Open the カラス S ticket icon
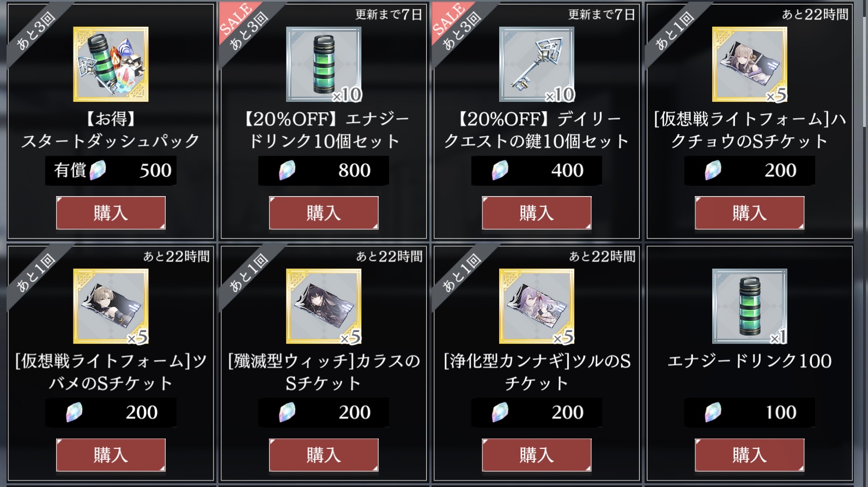 [x=324, y=306]
